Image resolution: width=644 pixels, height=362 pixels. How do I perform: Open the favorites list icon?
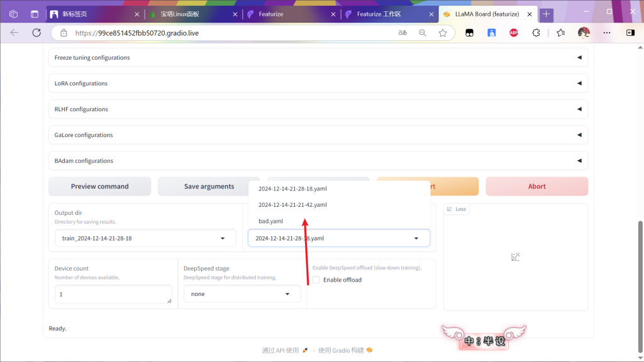point(560,33)
